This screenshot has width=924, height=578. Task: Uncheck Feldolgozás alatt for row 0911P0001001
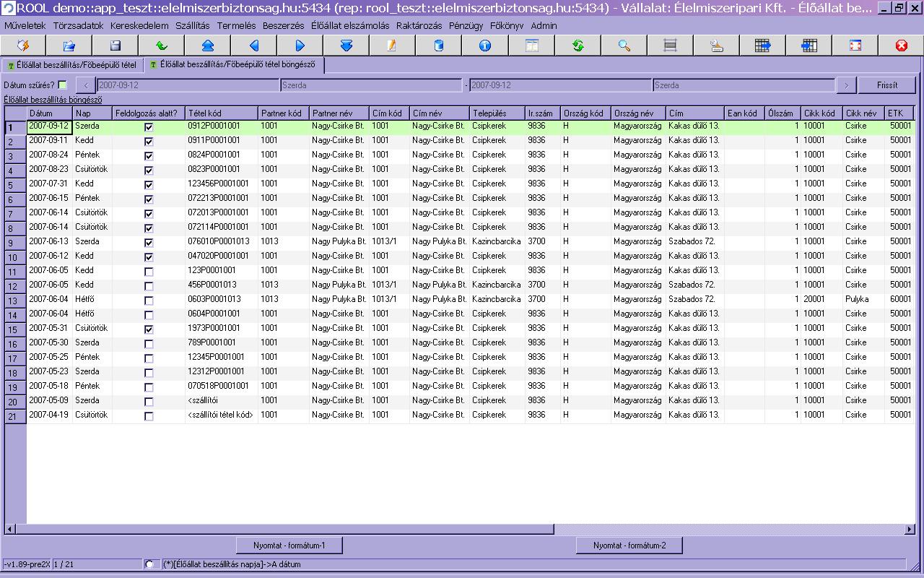pos(149,142)
